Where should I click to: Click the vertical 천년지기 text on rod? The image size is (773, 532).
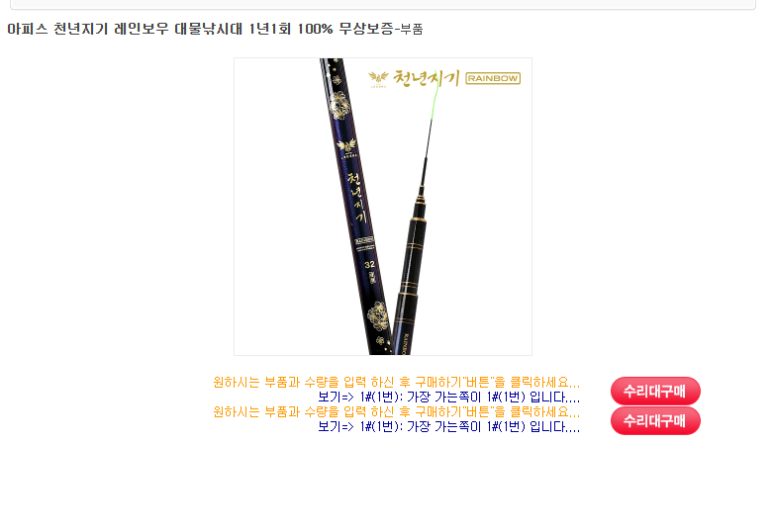358,197
